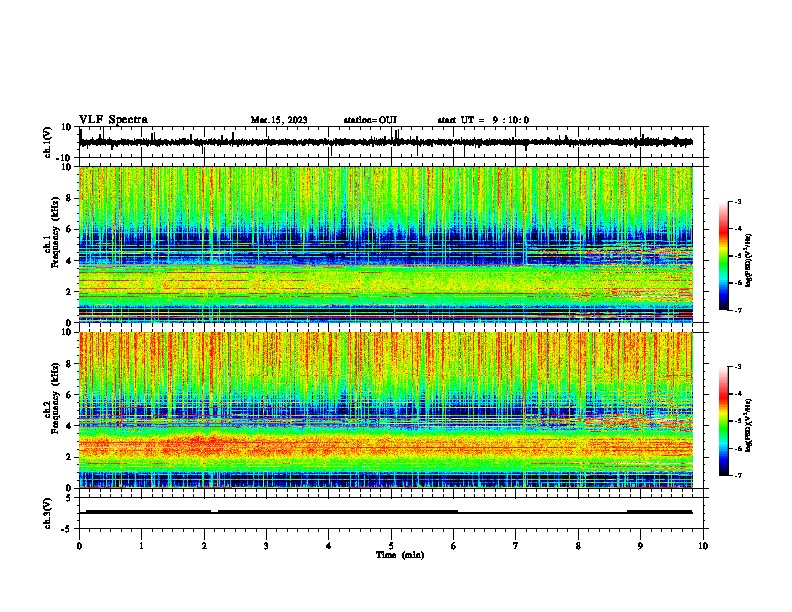Click the "2" kHz tick of ch.2 spectrogram
Screen dimensions: 792x612
click(69, 457)
